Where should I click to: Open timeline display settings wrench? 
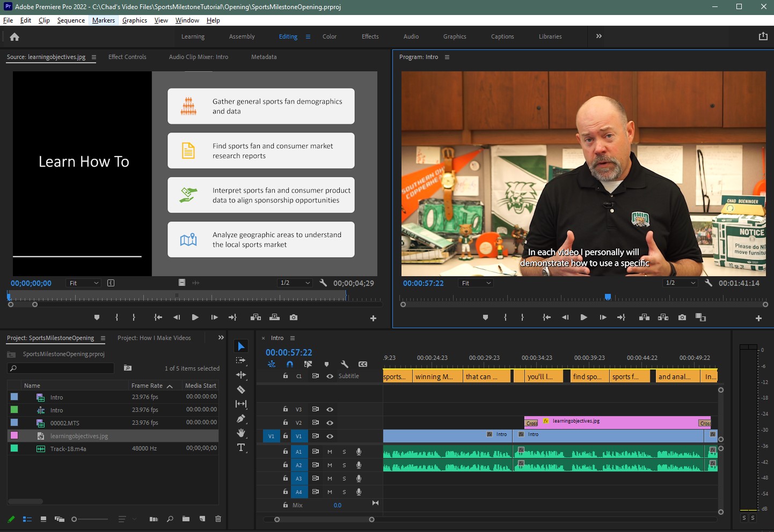(x=345, y=364)
